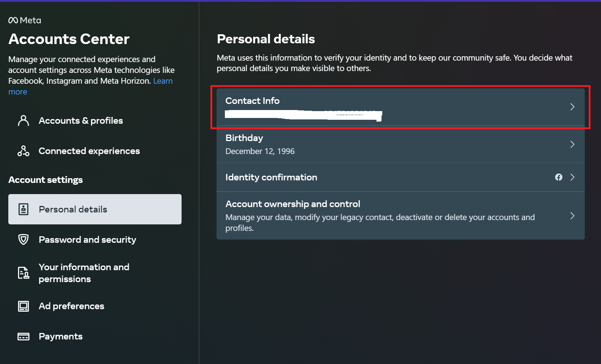Click the Accounts Center heading
Screen dimensions: 601x364
[x=69, y=39]
